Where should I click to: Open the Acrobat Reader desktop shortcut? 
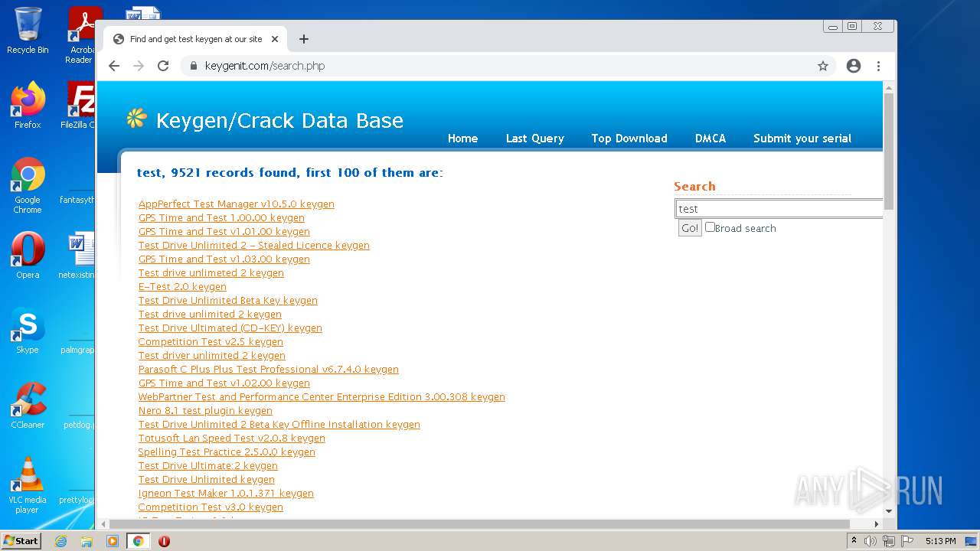[x=82, y=35]
